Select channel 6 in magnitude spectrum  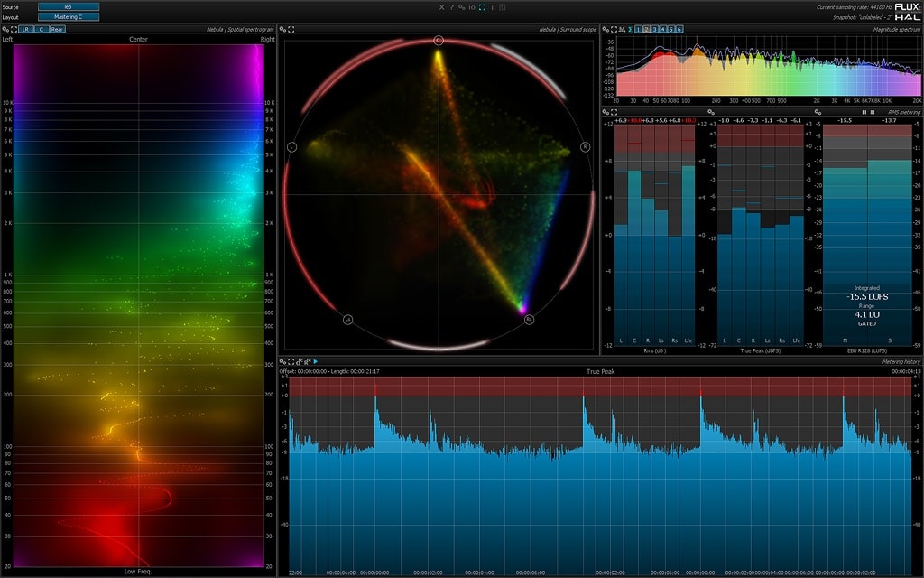tap(679, 29)
